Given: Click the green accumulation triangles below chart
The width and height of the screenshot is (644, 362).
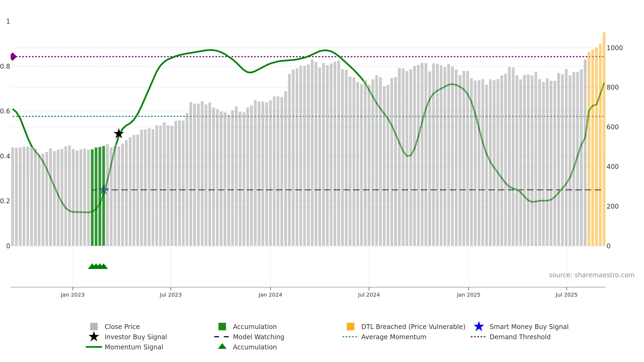Looking at the screenshot, I should 98,266.
